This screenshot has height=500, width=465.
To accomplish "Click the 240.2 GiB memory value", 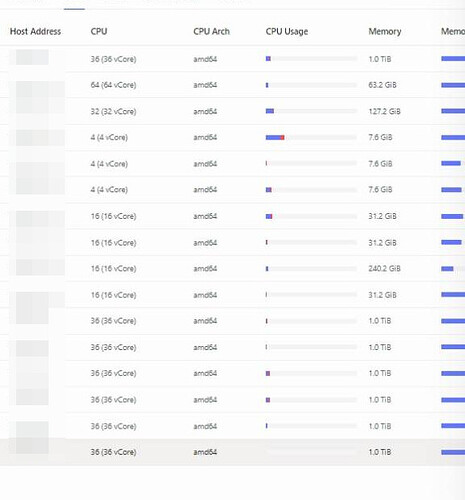I will coord(384,269).
